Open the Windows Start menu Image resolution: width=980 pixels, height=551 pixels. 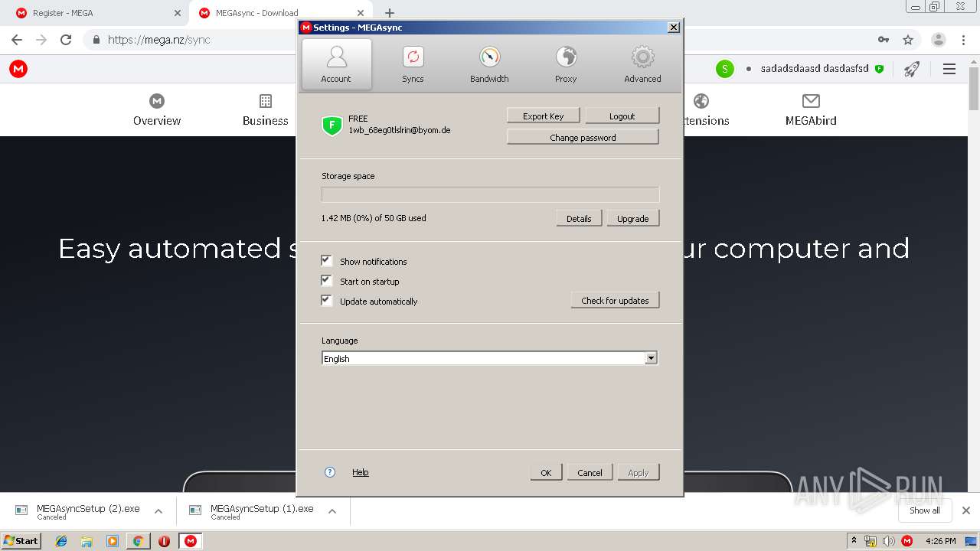tap(21, 540)
